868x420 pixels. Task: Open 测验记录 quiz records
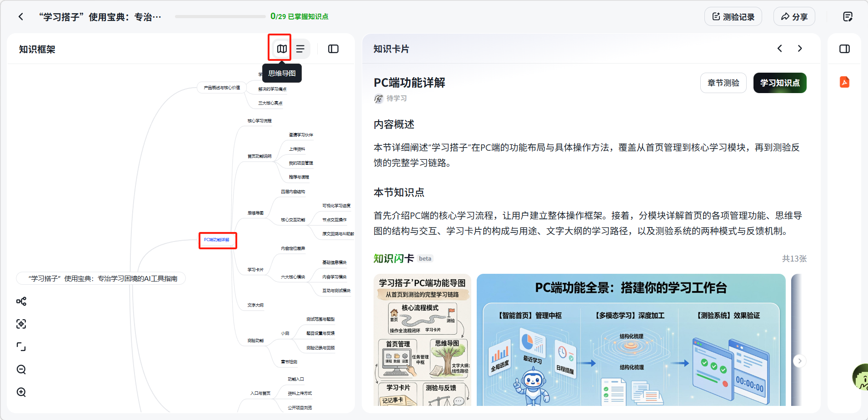(x=733, y=17)
